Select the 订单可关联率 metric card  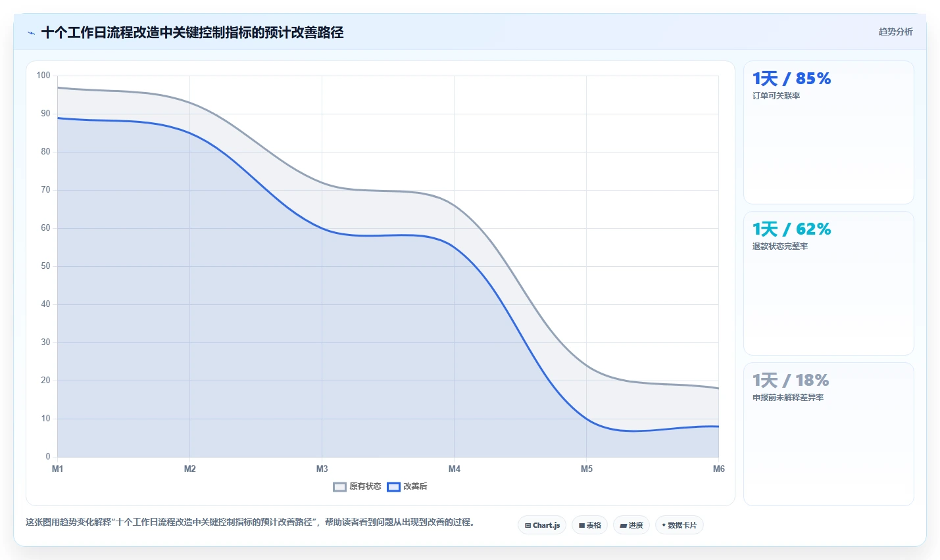(828, 132)
